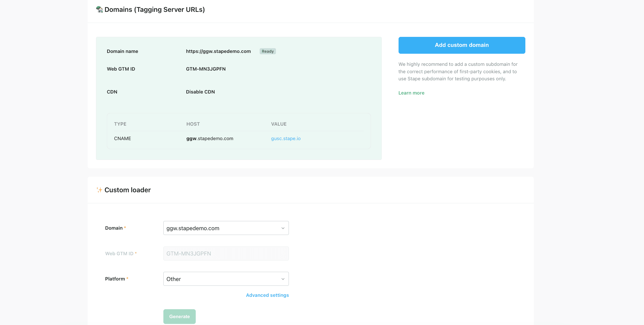
Task: Expand the Platform select showing Other
Action: click(222, 279)
